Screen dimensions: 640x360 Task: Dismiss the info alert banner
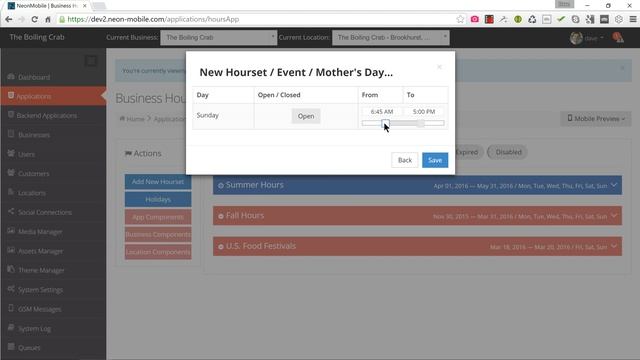[622, 68]
